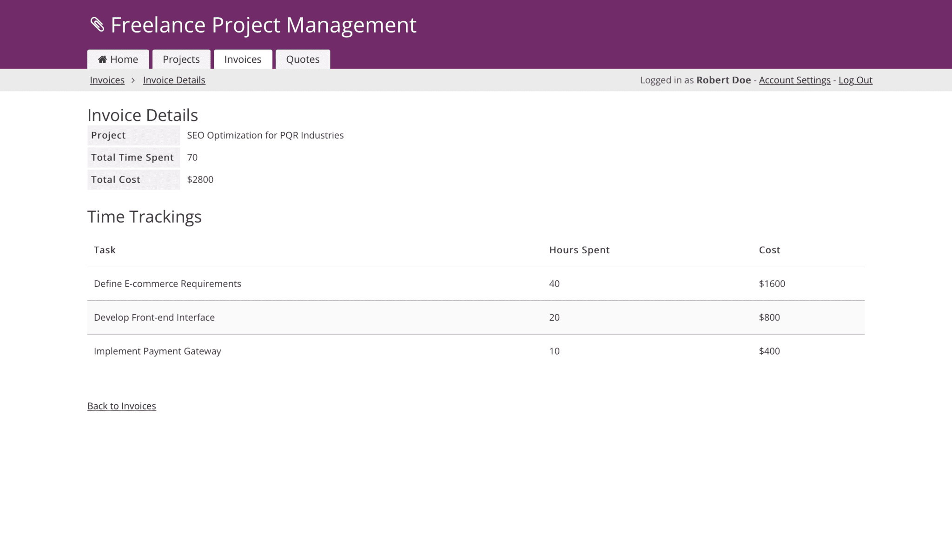Select the Implement Payment Gateway row
This screenshot has width=952, height=560.
pyautogui.click(x=158, y=351)
